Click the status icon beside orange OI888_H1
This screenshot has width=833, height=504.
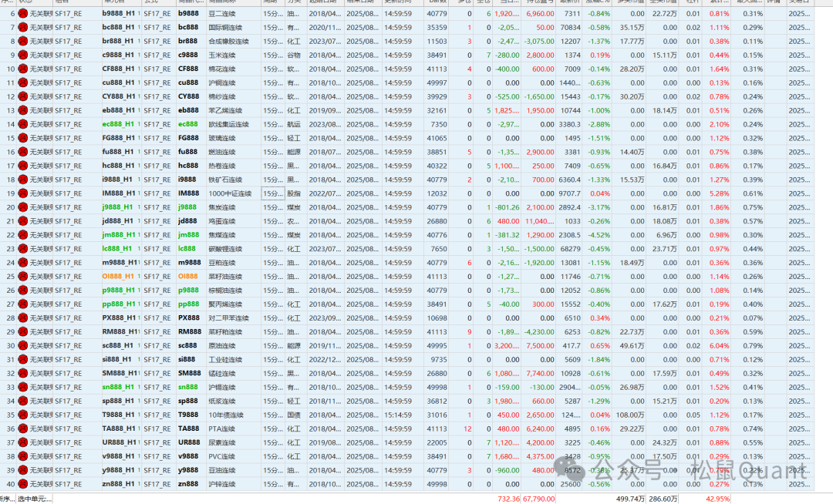pyautogui.click(x=22, y=277)
